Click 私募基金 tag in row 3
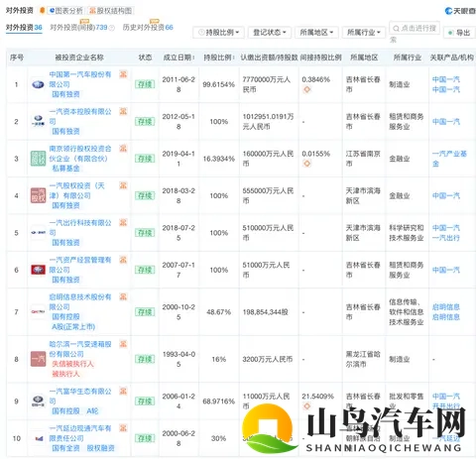This screenshot has height=459, width=476. pos(65,169)
